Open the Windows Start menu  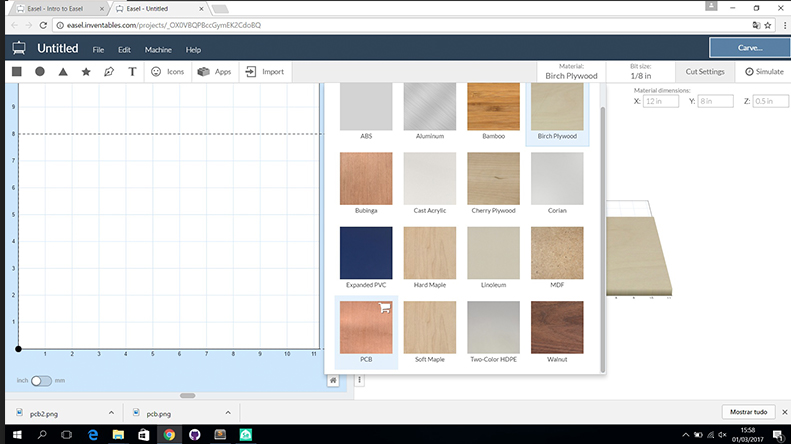coord(17,434)
